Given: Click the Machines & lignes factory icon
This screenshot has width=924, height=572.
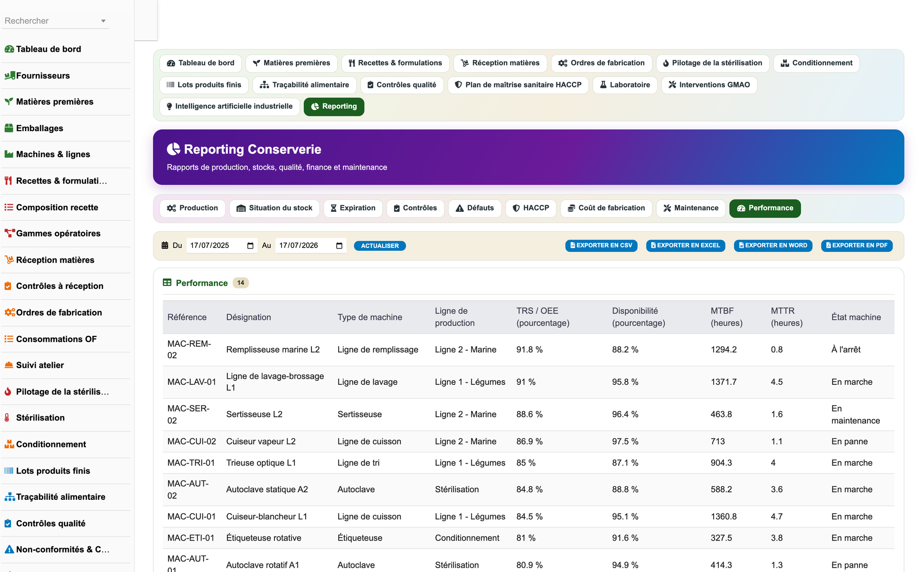Looking at the screenshot, I should pos(9,154).
